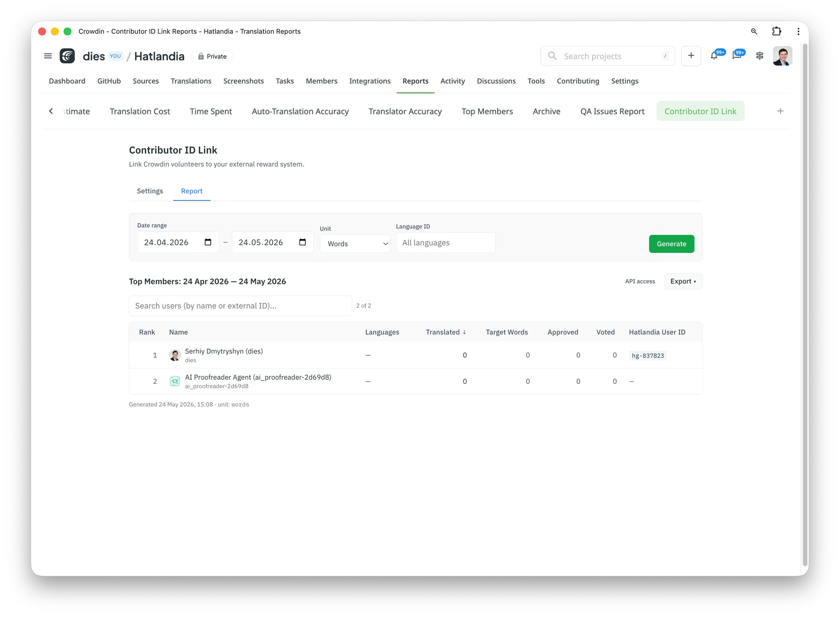Click the Hatlandia project name
Image resolution: width=840 pixels, height=617 pixels.
pos(159,56)
